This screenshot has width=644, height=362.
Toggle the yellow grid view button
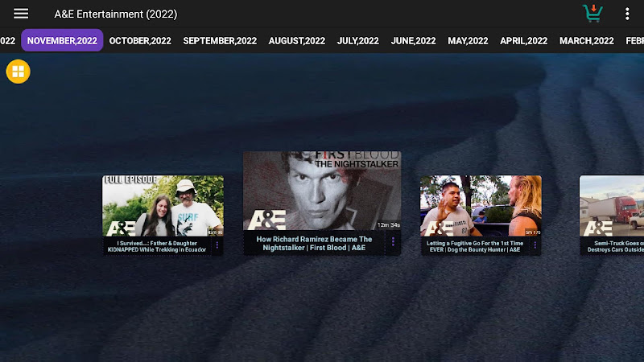coord(18,72)
